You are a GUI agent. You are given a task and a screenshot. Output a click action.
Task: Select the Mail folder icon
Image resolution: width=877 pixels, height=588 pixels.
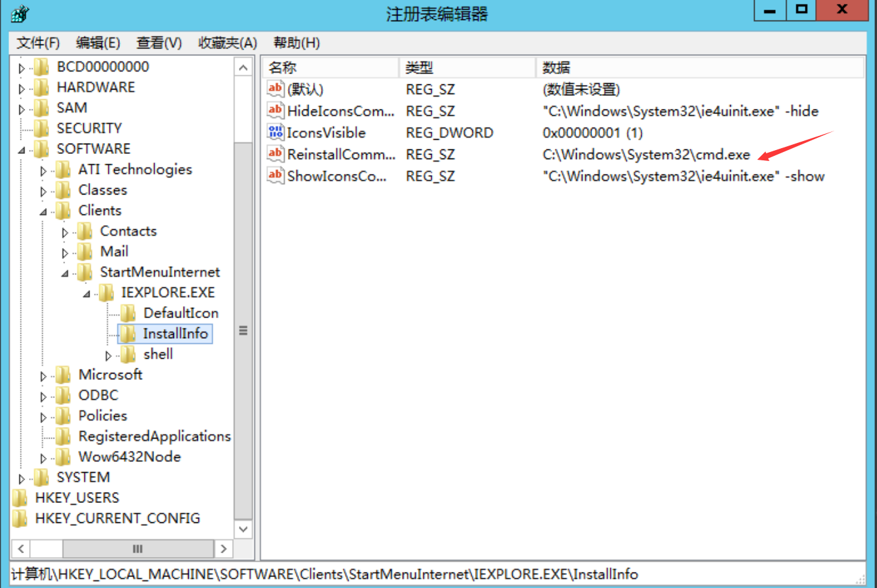84,252
